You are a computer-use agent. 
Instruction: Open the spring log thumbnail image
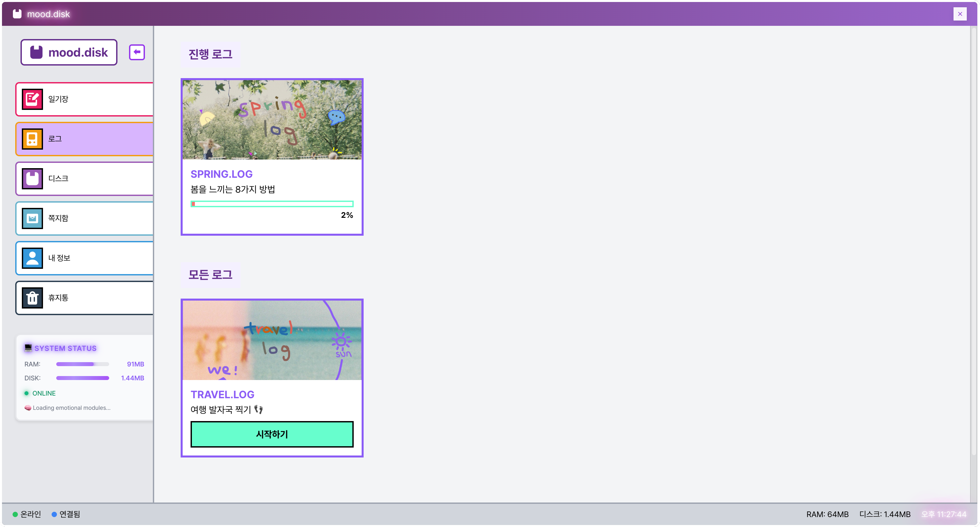coord(272,120)
